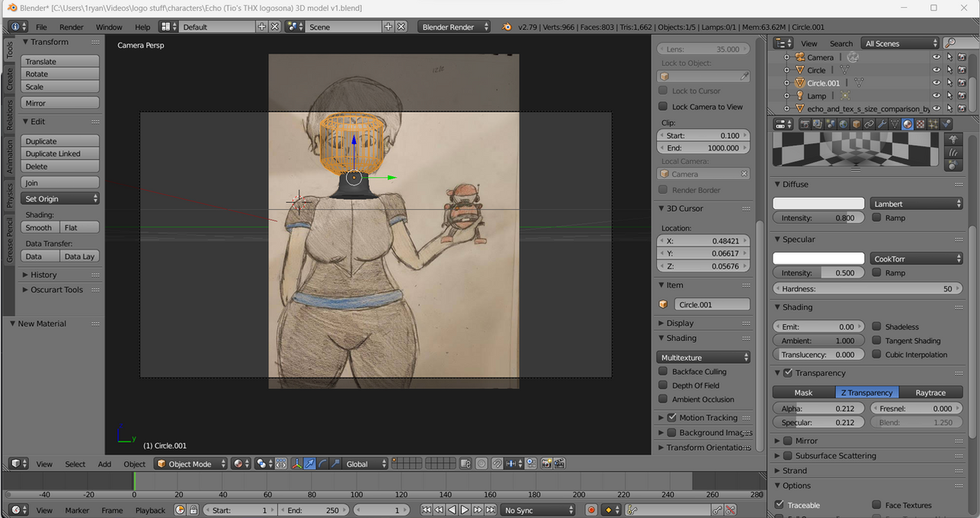
Task: Click the Translate button
Action: [x=60, y=61]
